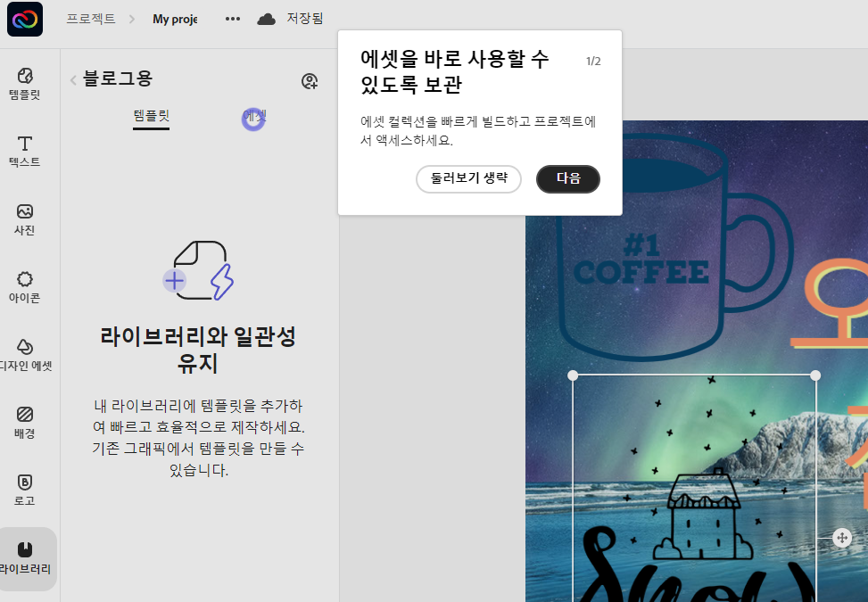Screen dimensions: 868x602
Task: Open the 사진 panel
Action: (25, 219)
